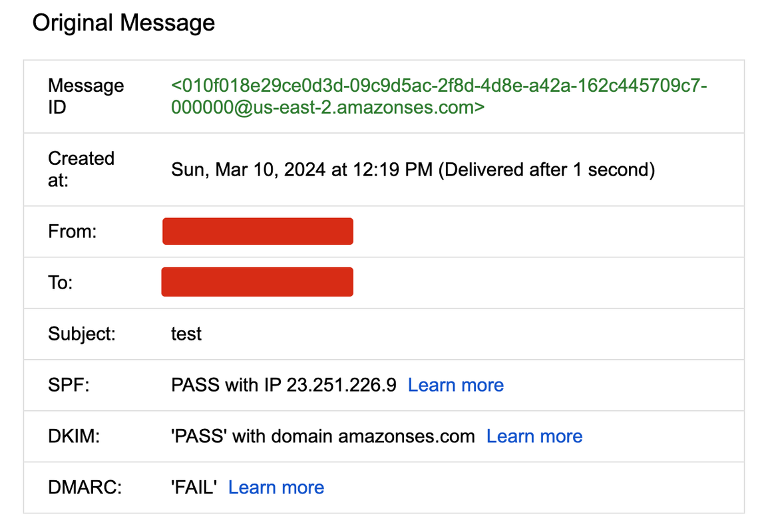Image resolution: width=768 pixels, height=532 pixels.
Task: Open the DKIM Learn more link
Action: click(x=534, y=436)
